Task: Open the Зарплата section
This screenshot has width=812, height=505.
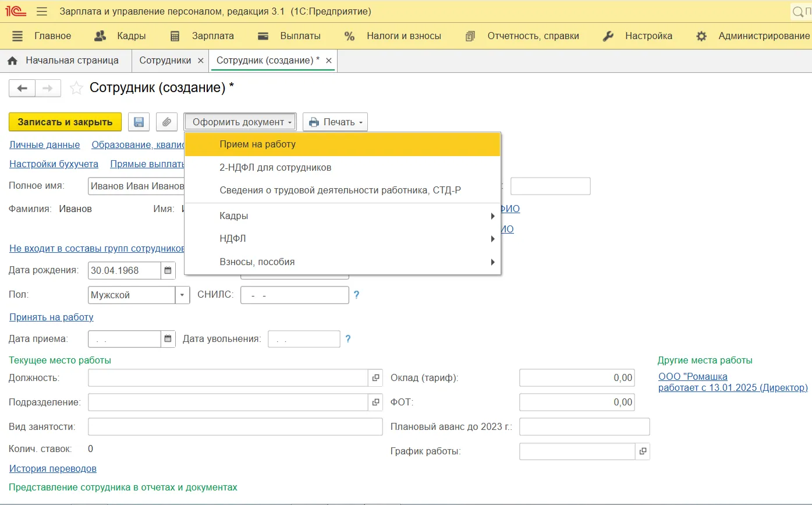Action: [213, 36]
